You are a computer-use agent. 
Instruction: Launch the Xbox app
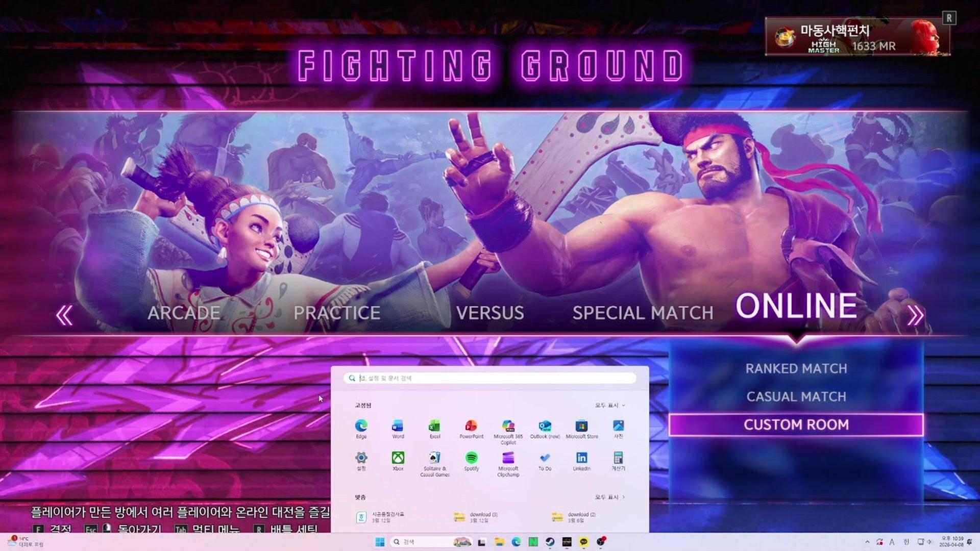[398, 458]
